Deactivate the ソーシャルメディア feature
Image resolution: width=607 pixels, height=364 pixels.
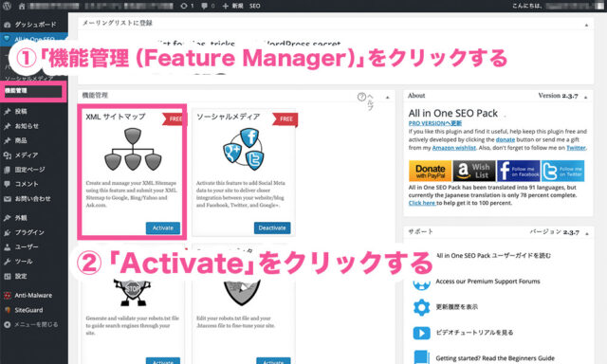[x=272, y=227]
